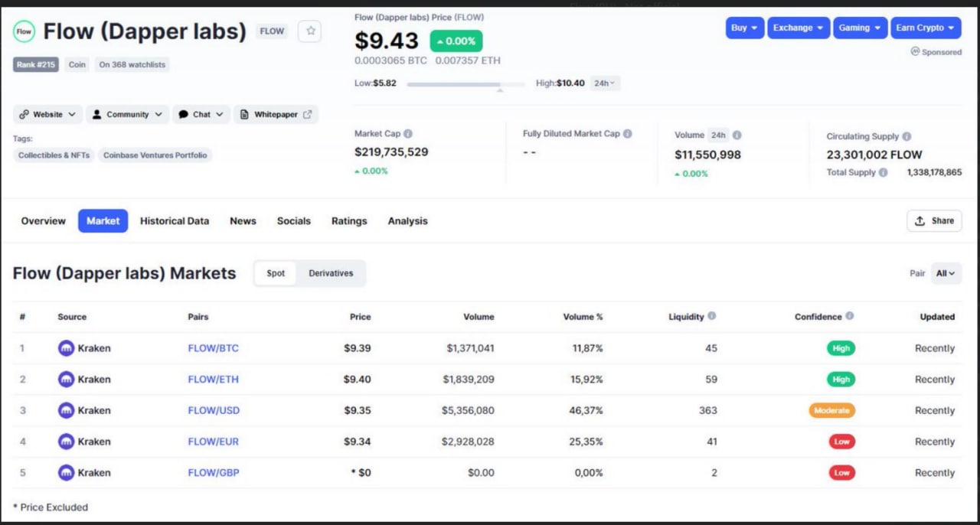
Task: Click the Whitepaper document icon
Action: [x=244, y=115]
